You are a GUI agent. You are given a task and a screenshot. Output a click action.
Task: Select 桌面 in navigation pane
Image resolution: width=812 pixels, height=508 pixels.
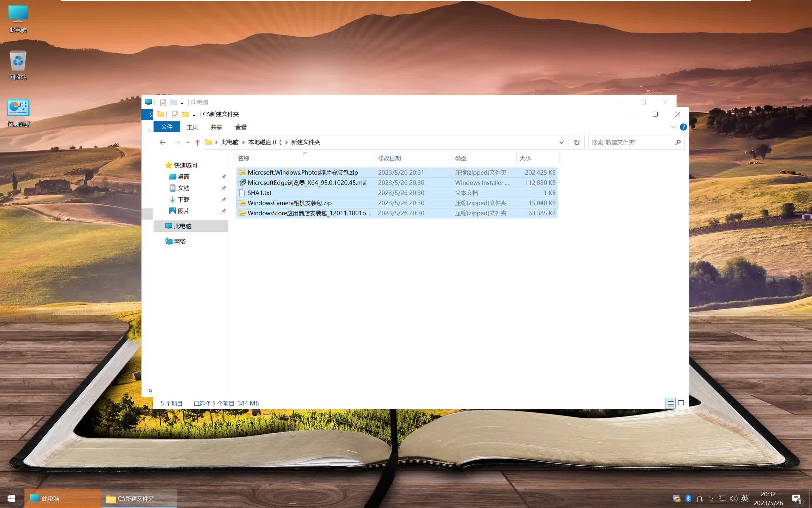point(183,177)
